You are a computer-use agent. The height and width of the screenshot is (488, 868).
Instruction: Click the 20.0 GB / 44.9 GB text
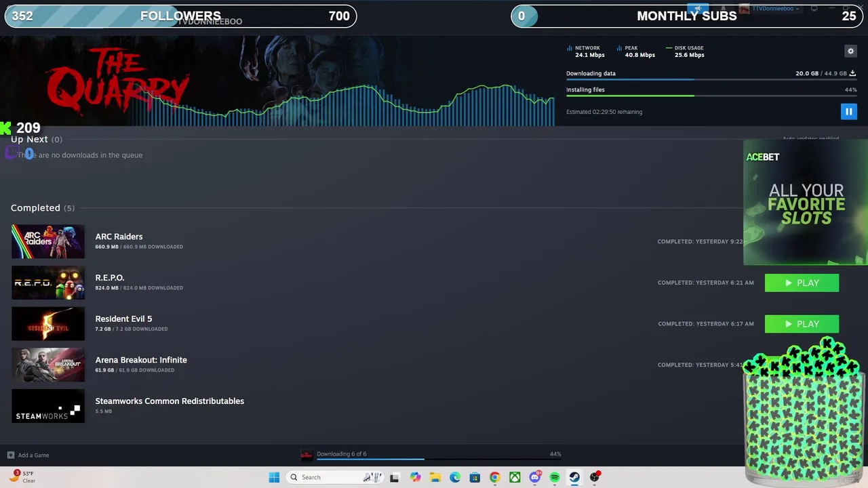pyautogui.click(x=821, y=73)
